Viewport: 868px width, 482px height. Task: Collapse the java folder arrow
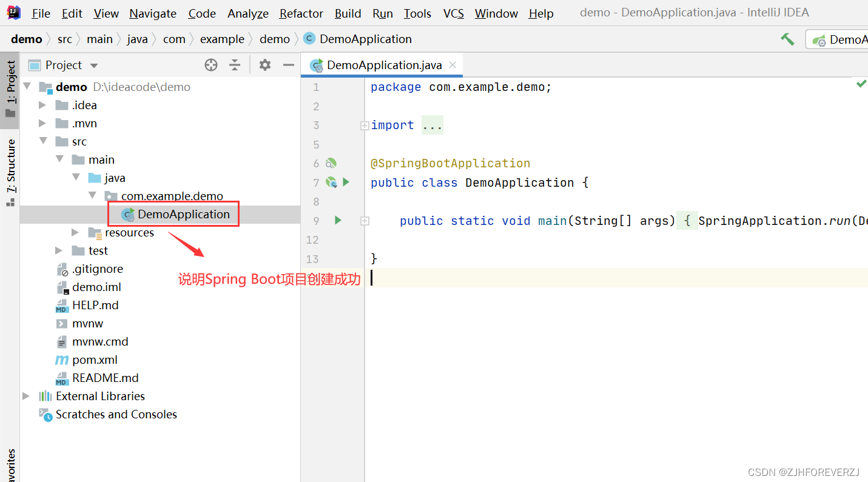76,178
